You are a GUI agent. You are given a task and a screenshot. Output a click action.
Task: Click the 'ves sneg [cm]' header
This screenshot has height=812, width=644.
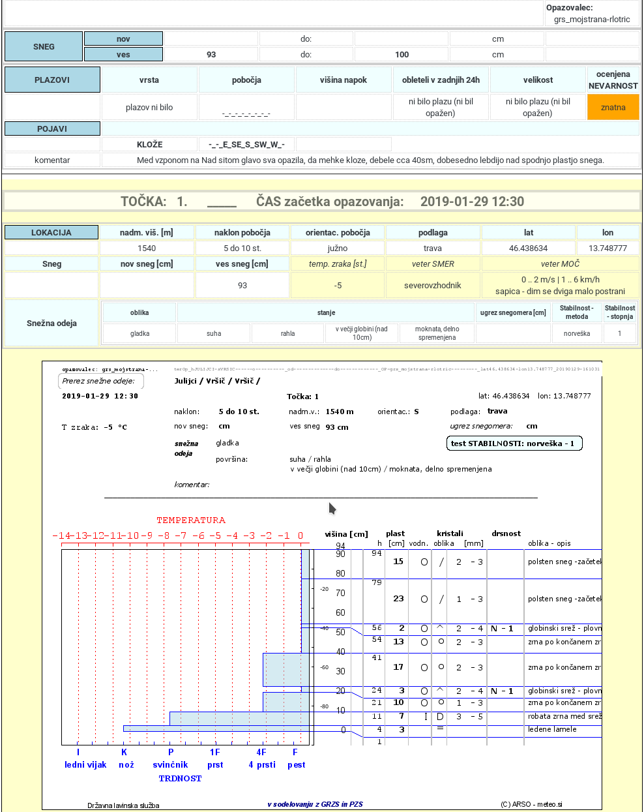(242, 263)
